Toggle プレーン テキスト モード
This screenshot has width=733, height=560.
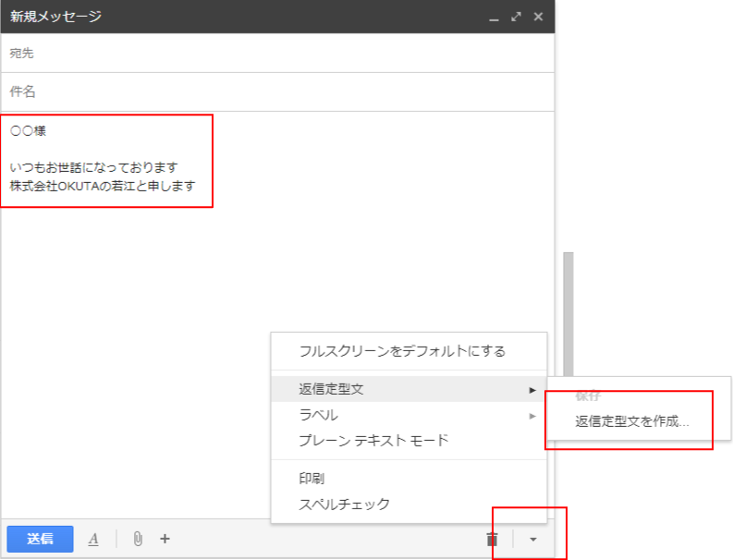pos(373,441)
